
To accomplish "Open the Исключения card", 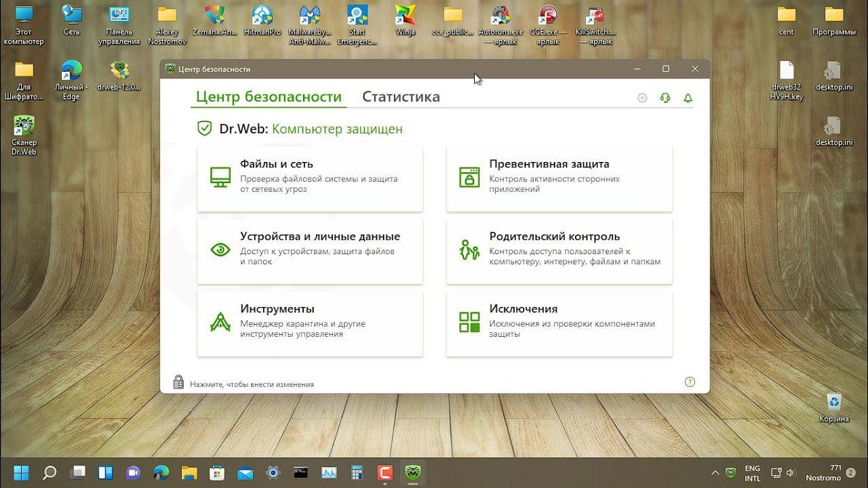I will click(559, 323).
